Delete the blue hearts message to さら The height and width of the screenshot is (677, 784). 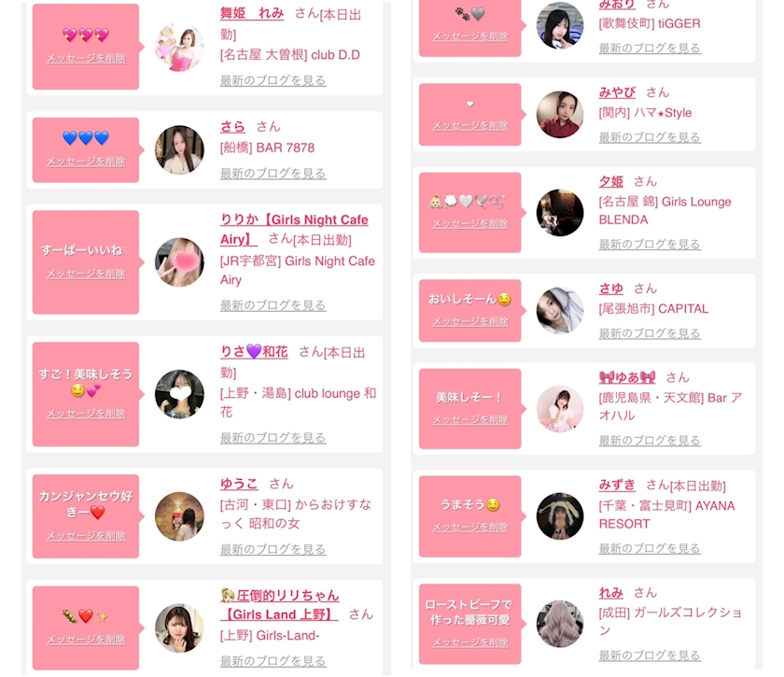(x=86, y=162)
